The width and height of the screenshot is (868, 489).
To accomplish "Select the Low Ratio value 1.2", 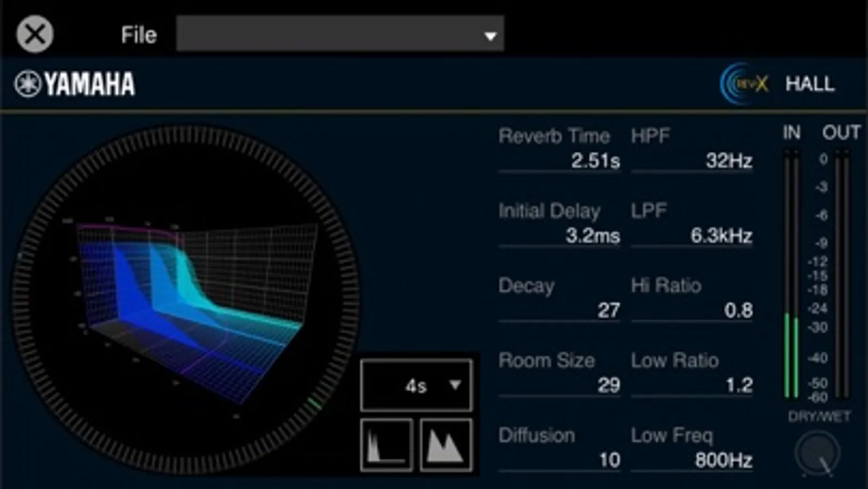I will click(739, 385).
